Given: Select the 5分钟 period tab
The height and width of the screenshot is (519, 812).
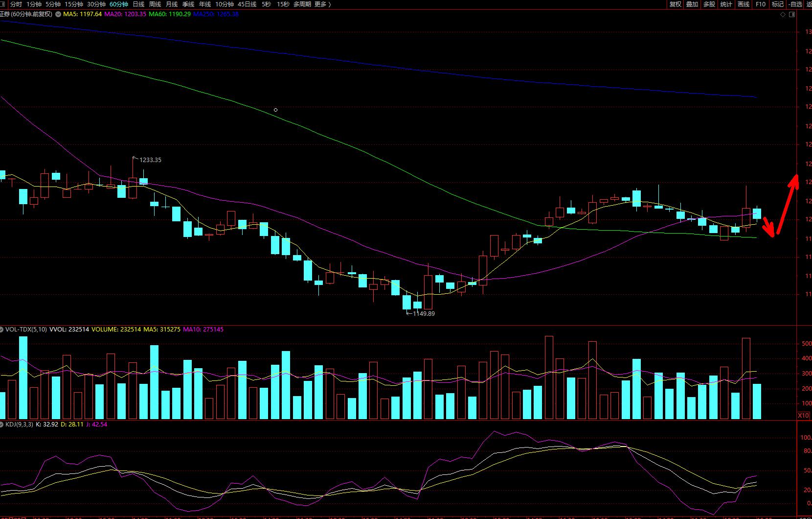Looking at the screenshot, I should 53,4.
